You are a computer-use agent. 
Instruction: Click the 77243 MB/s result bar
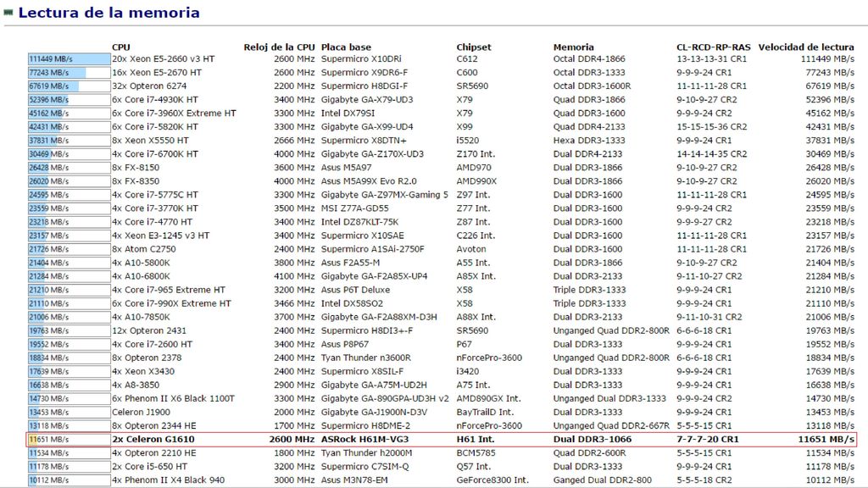[x=70, y=73]
